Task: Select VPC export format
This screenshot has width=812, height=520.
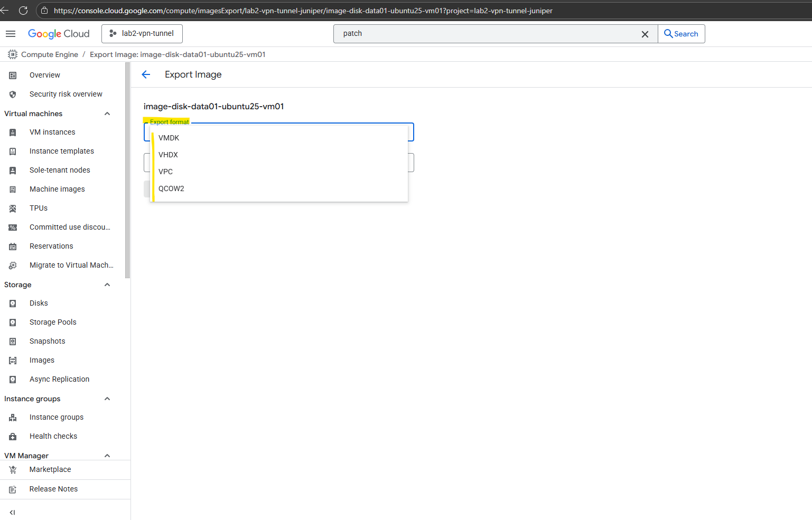Action: (x=279, y=172)
